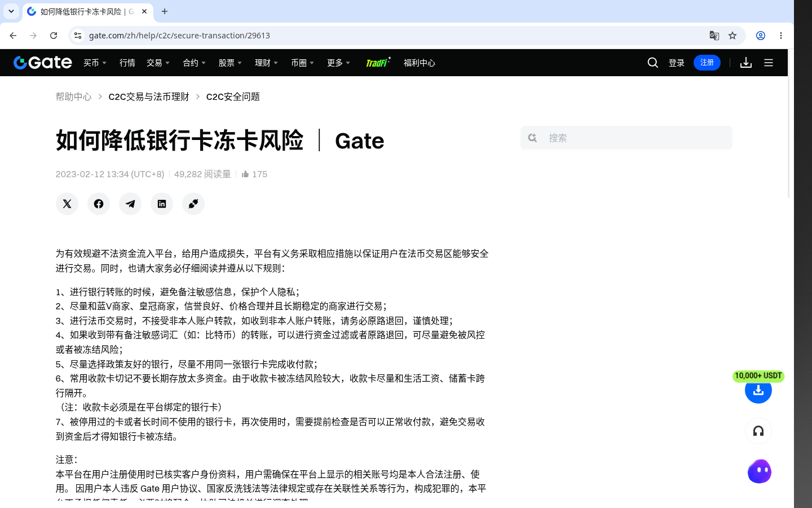The height and width of the screenshot is (508, 812).
Task: Go back to the previous page
Action: (x=13, y=36)
